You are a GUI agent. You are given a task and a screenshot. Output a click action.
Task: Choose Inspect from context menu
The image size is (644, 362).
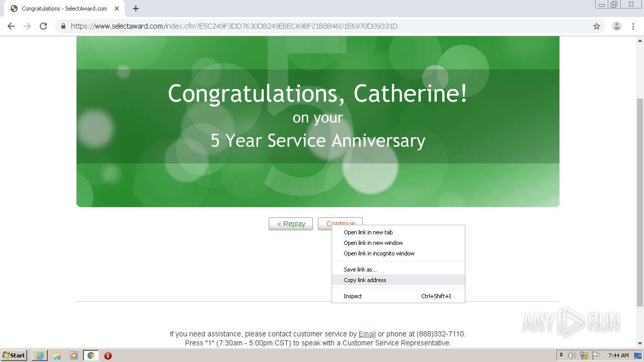tap(398, 296)
